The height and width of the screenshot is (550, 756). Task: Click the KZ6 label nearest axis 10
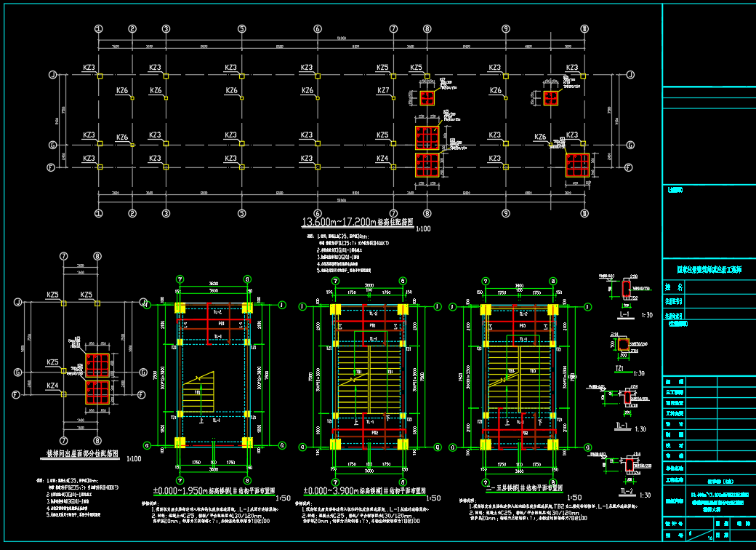(x=540, y=137)
